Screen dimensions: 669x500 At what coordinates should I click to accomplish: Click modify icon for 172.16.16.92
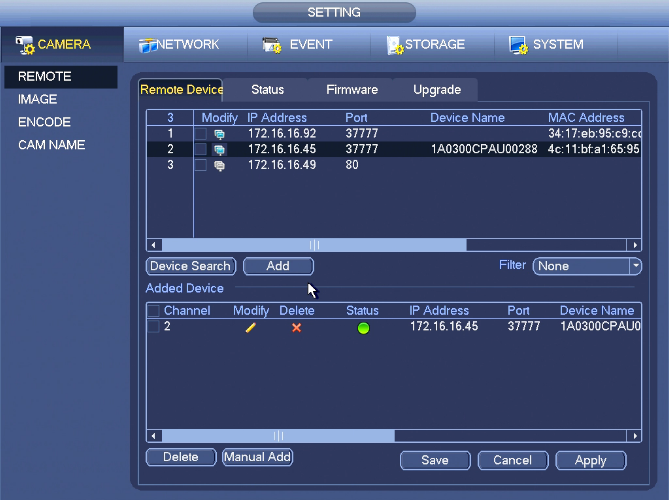click(x=219, y=134)
